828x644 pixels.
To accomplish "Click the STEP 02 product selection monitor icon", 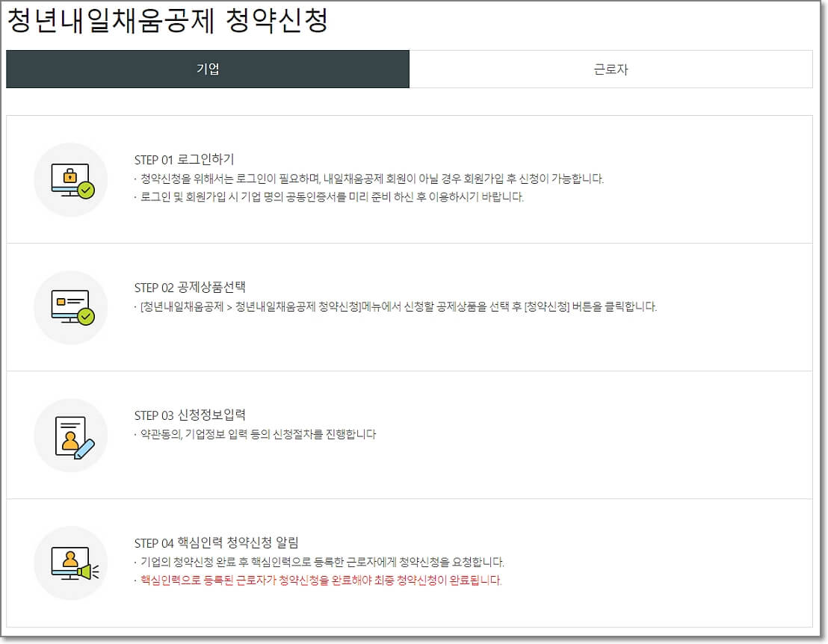I will pos(71,308).
